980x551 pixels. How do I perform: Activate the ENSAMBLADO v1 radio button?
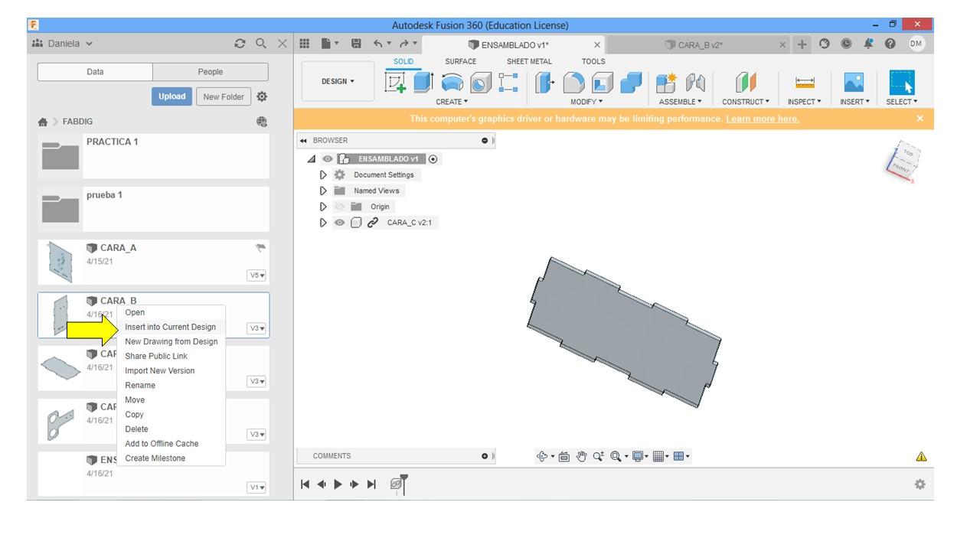click(433, 159)
